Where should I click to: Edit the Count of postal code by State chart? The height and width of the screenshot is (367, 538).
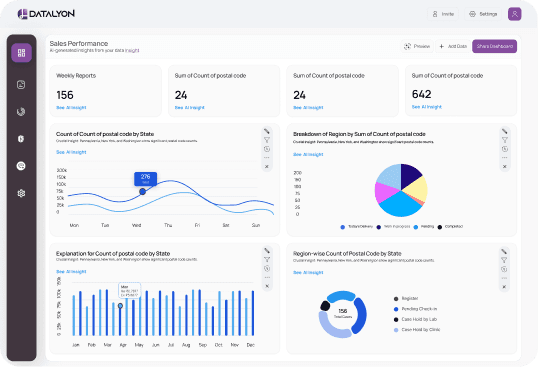click(267, 131)
